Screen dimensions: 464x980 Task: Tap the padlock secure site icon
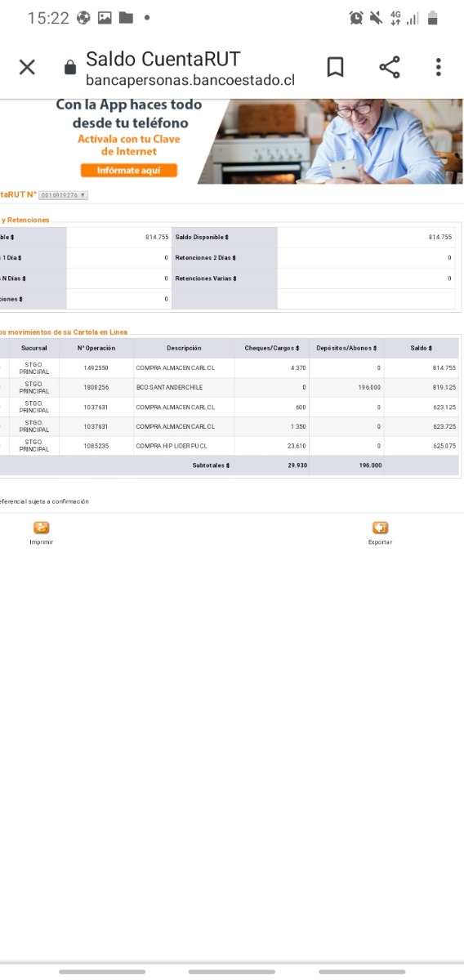pos(70,68)
